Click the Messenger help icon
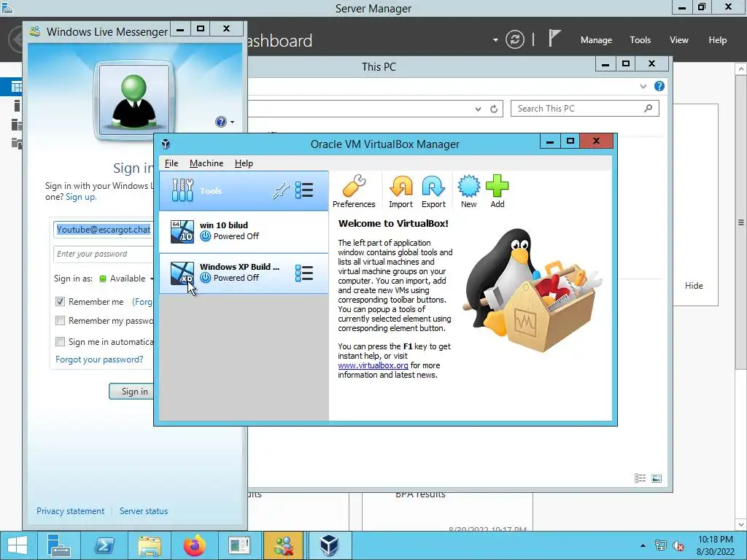The height and width of the screenshot is (560, 747). (220, 122)
